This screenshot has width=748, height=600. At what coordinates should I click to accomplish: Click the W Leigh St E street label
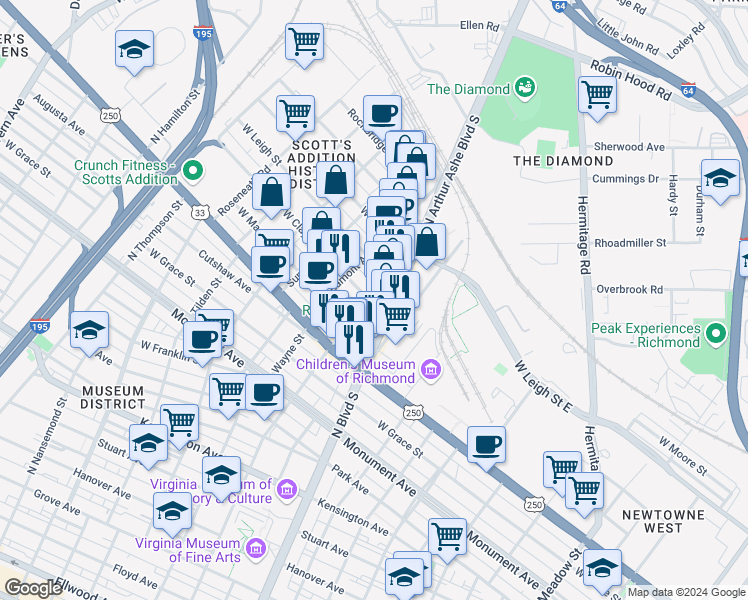pyautogui.click(x=543, y=386)
